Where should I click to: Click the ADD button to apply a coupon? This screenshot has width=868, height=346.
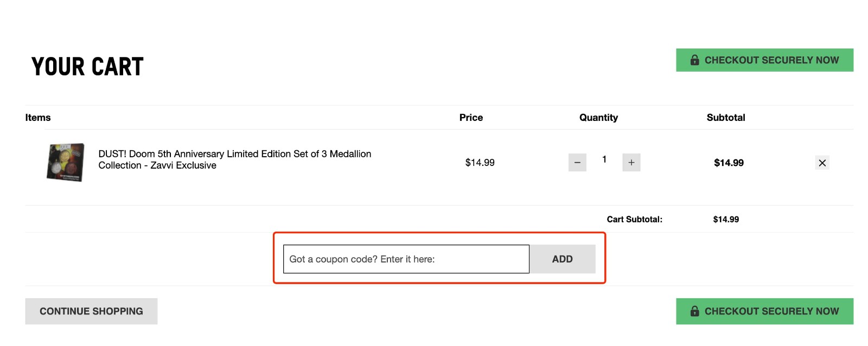(x=563, y=259)
